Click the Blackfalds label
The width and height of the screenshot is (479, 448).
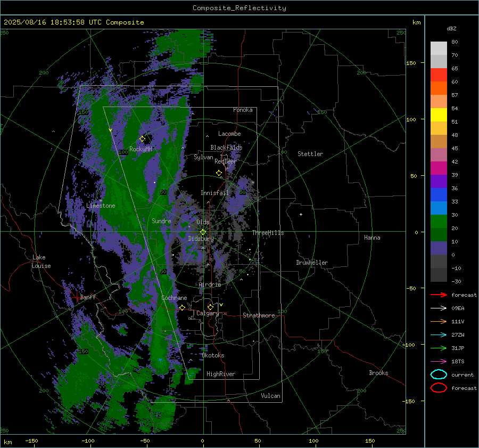tap(226, 148)
